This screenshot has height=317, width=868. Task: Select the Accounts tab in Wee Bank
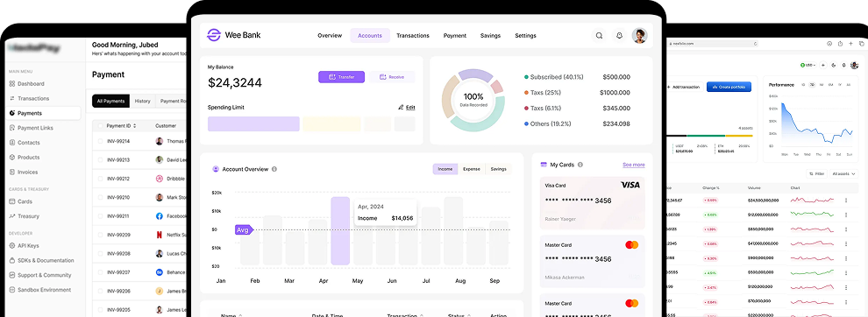(370, 35)
